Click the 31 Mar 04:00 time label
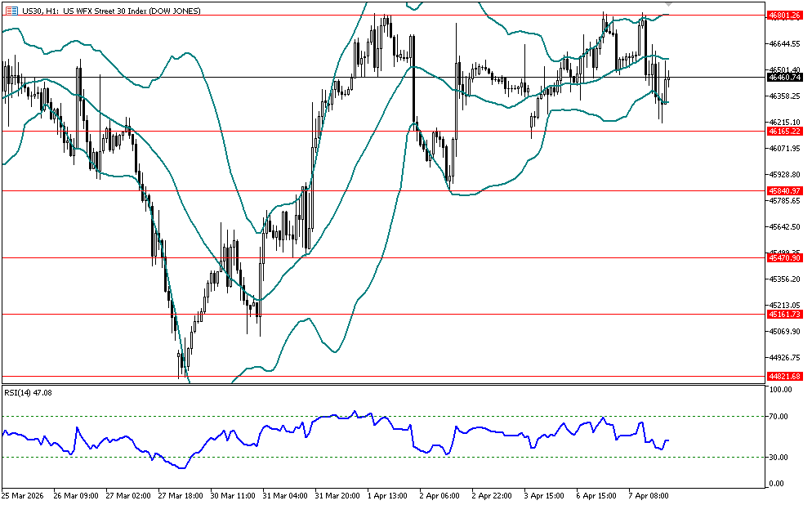 pos(288,495)
